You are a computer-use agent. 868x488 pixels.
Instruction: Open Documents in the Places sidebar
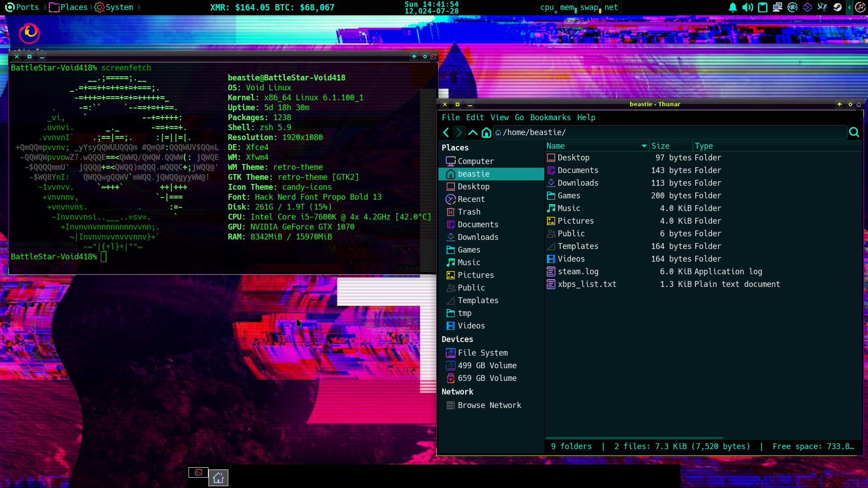tap(491, 225)
